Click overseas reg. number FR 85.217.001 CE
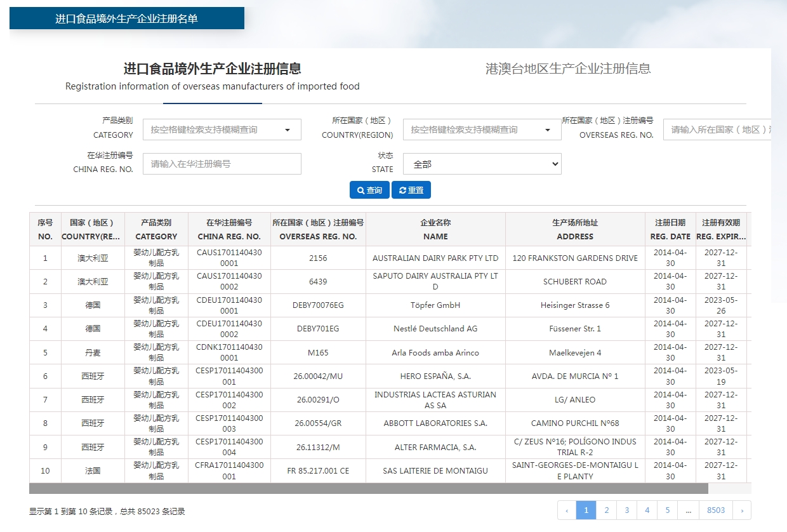Screen dimensions: 787x532 (x=318, y=471)
